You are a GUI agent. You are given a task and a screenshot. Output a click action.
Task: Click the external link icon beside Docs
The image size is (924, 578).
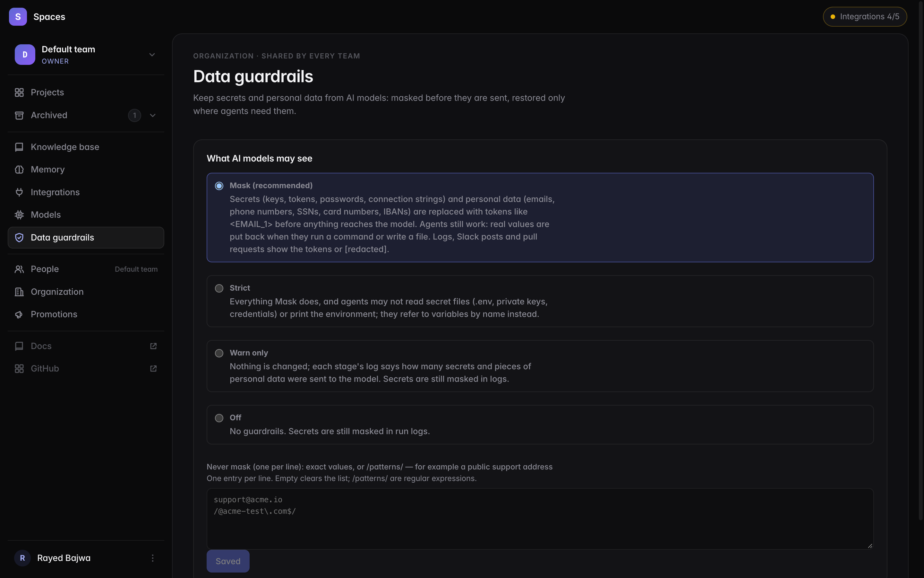pyautogui.click(x=153, y=346)
